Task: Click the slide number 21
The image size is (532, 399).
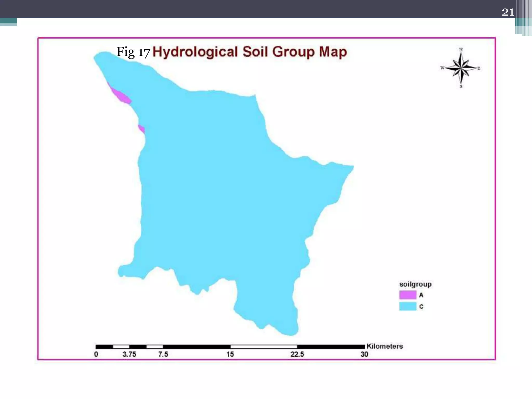Action: (x=508, y=12)
